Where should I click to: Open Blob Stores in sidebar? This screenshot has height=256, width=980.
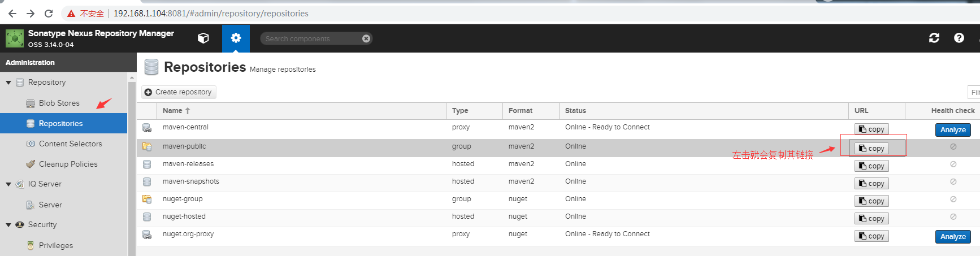click(59, 103)
